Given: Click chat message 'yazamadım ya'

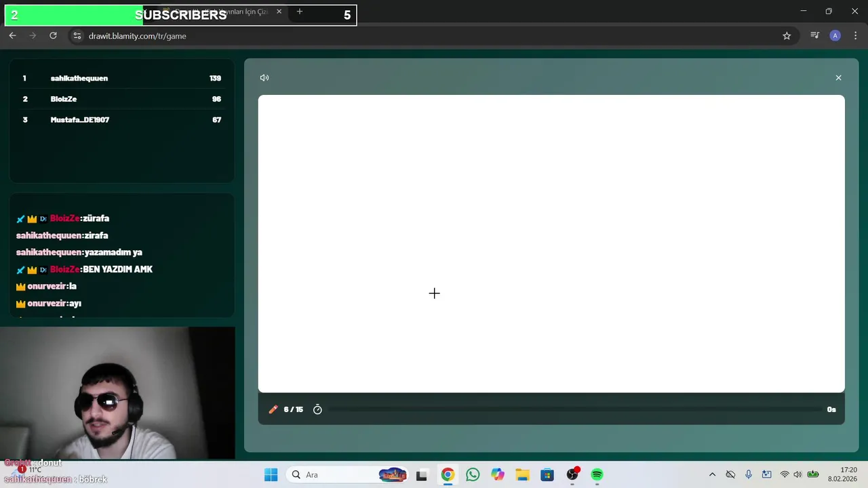Looking at the screenshot, I should [113, 252].
